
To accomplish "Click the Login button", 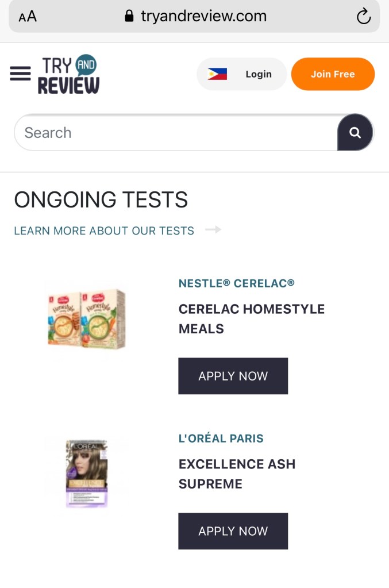I will click(258, 74).
